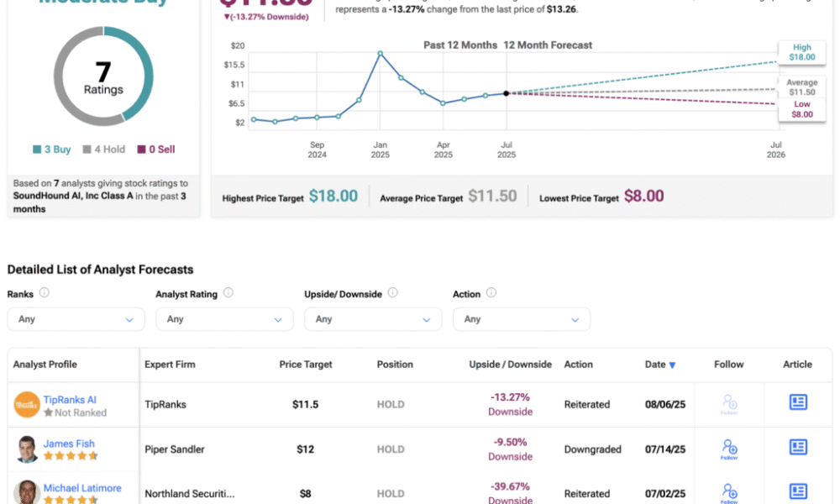Image resolution: width=840 pixels, height=504 pixels.
Task: Click the January 2025 peak chart point
Action: [x=380, y=54]
